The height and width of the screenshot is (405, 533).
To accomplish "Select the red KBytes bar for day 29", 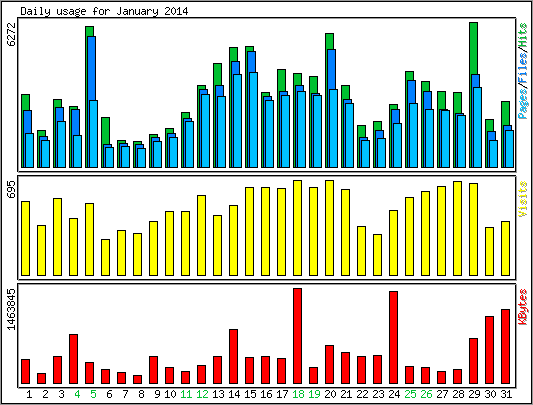I will tap(474, 361).
